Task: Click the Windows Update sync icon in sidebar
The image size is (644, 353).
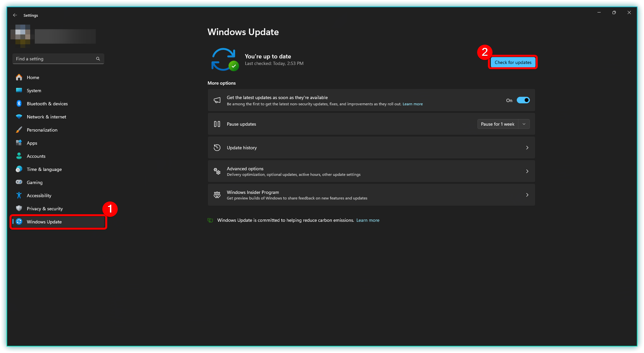Action: click(x=19, y=221)
